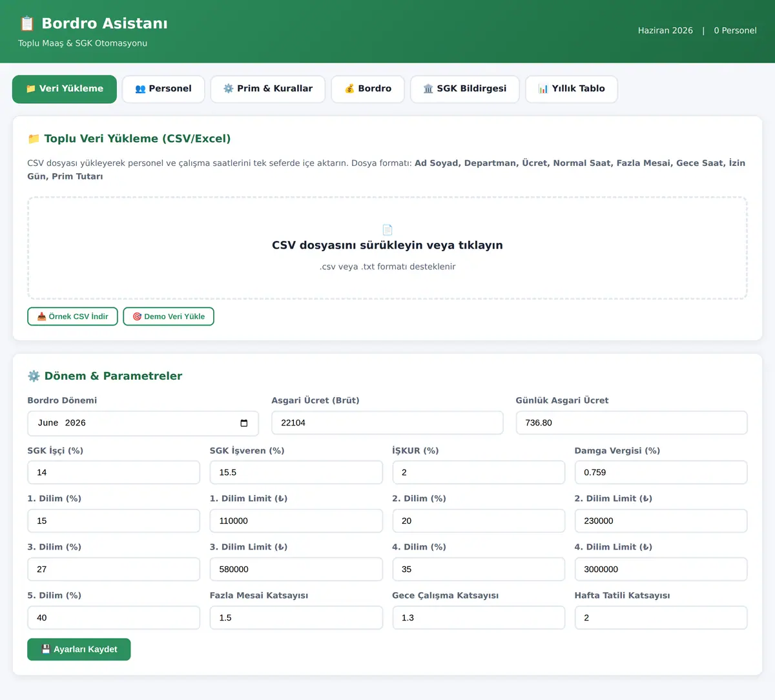
Task: Open the Personel tab
Action: [x=163, y=89]
